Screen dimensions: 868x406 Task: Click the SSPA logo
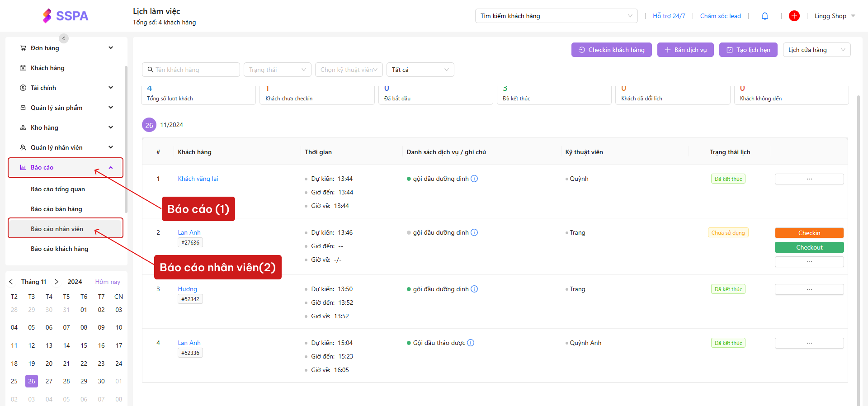[x=66, y=16]
